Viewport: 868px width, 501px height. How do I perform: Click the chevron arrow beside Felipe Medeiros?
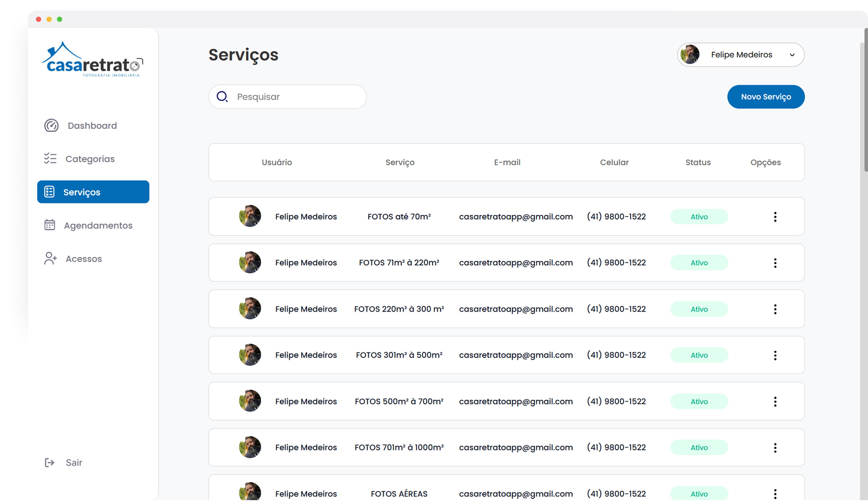click(792, 55)
